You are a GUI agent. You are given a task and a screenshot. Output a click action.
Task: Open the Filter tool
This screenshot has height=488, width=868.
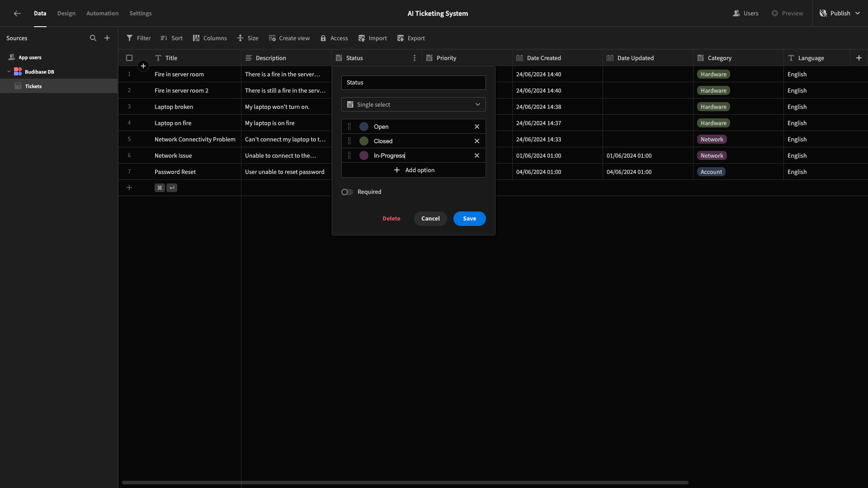coord(138,38)
